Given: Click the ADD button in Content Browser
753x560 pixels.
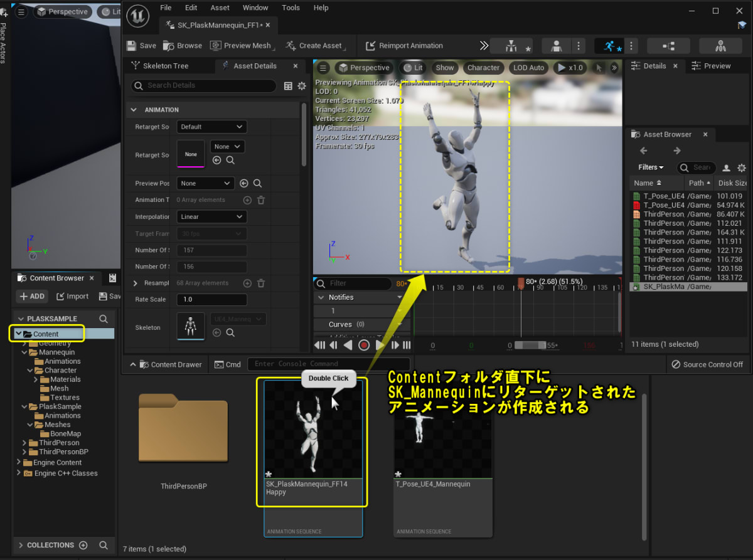Looking at the screenshot, I should tap(32, 297).
